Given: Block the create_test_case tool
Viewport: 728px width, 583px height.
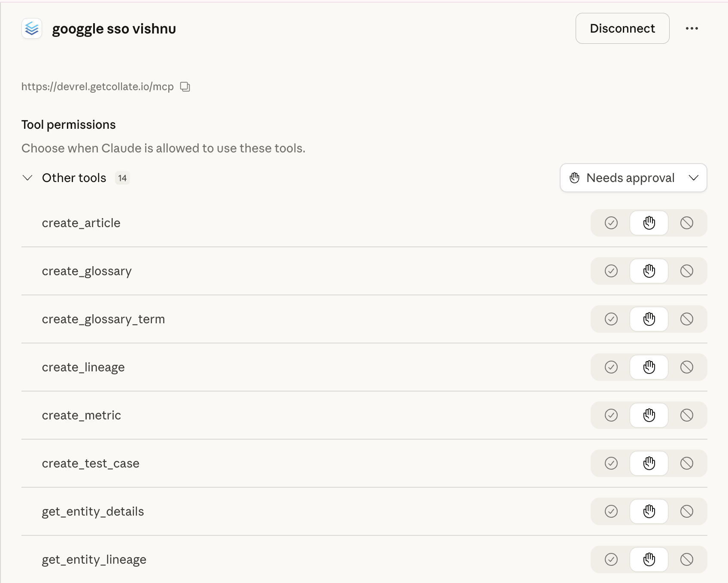Looking at the screenshot, I should [687, 463].
